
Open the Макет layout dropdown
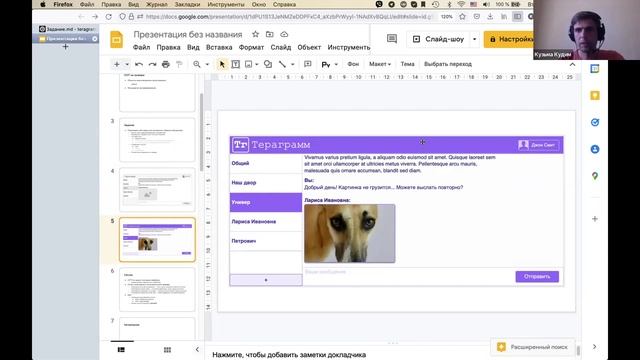[x=380, y=64]
